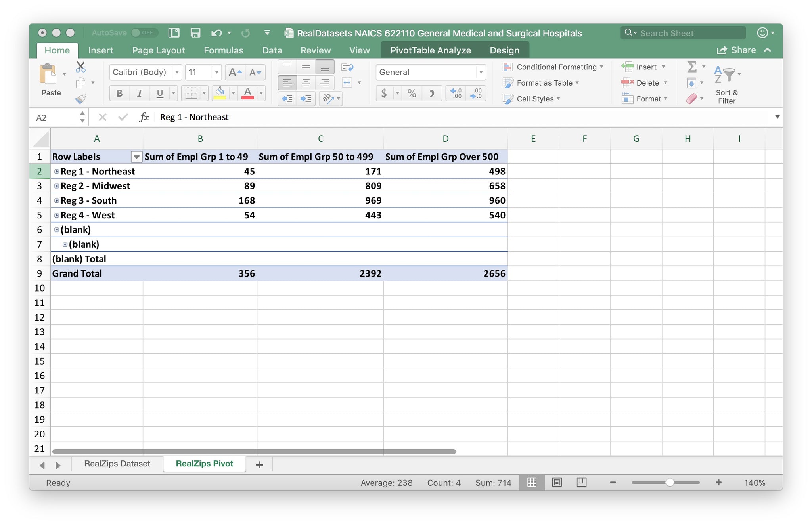Open the PivotTable Analyze tab
This screenshot has width=812, height=525.
430,50
